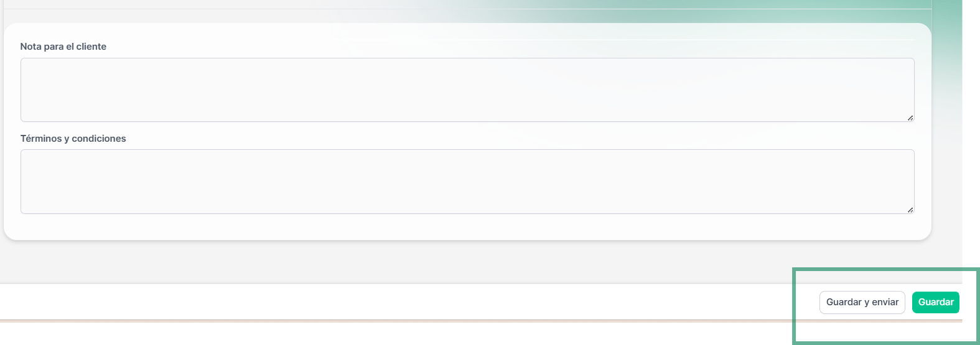Place the cursor in the terms and conditions field
Image resolution: width=980 pixels, height=345 pixels.
pyautogui.click(x=467, y=182)
